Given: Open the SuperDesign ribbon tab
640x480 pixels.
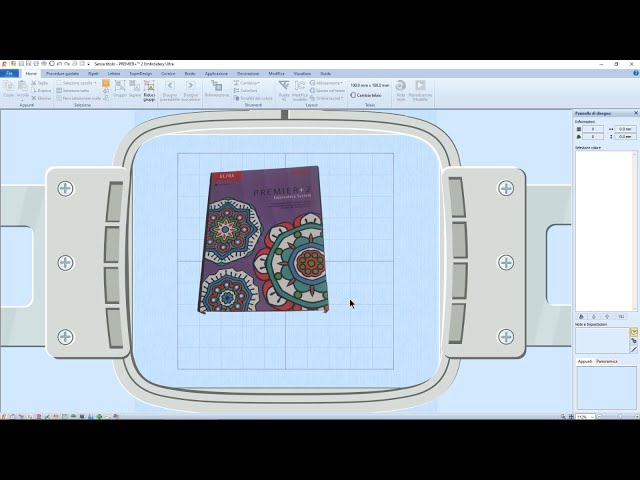Looking at the screenshot, I should coord(140,74).
